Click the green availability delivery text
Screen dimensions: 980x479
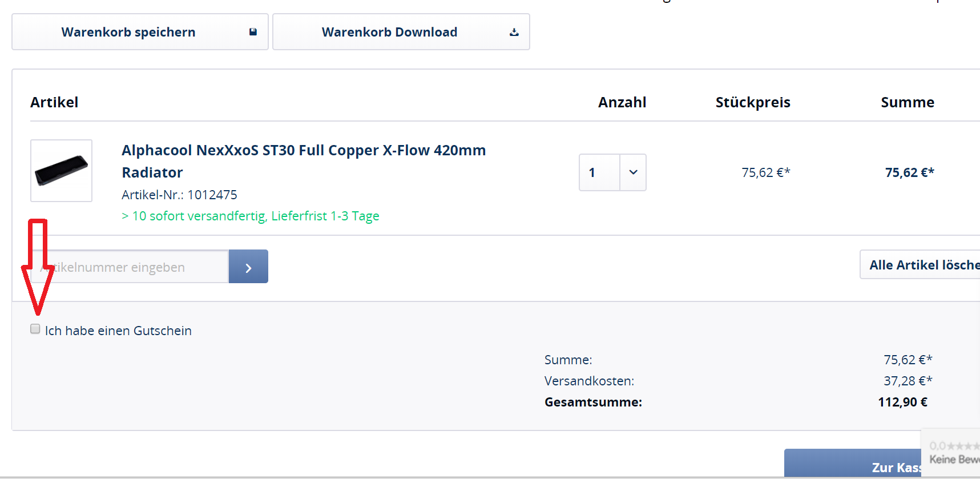coord(251,216)
